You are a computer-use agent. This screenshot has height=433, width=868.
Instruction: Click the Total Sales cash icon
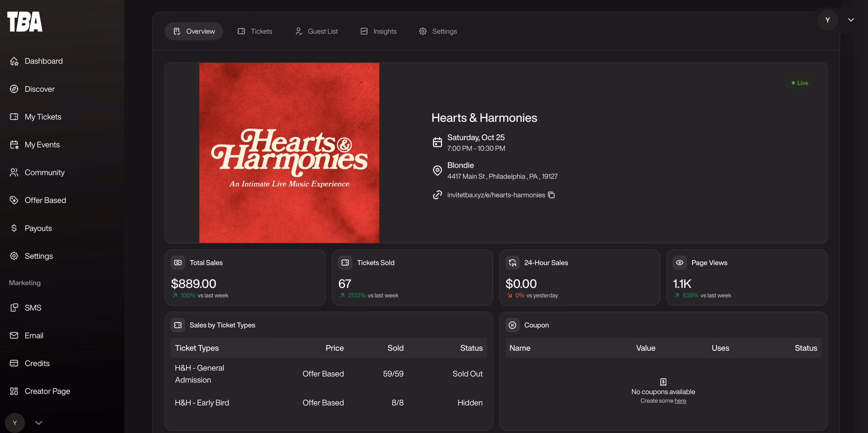[178, 263]
